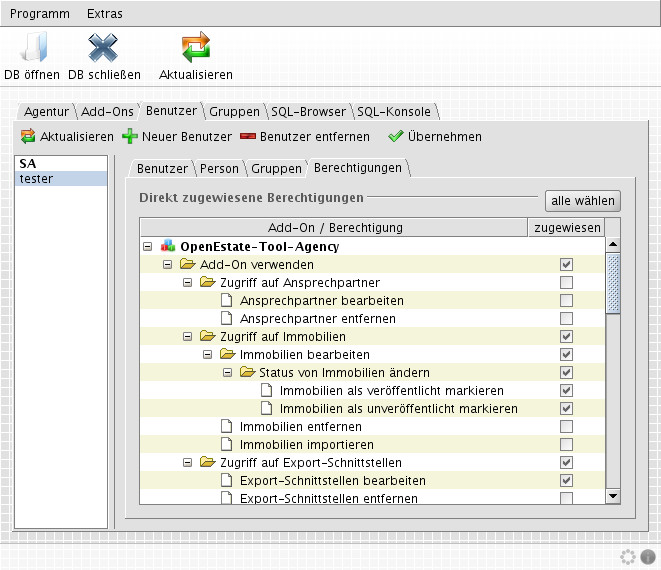This screenshot has width=661, height=570.
Task: Collapse the Zugriff auf Immobilien node
Action: point(187,337)
